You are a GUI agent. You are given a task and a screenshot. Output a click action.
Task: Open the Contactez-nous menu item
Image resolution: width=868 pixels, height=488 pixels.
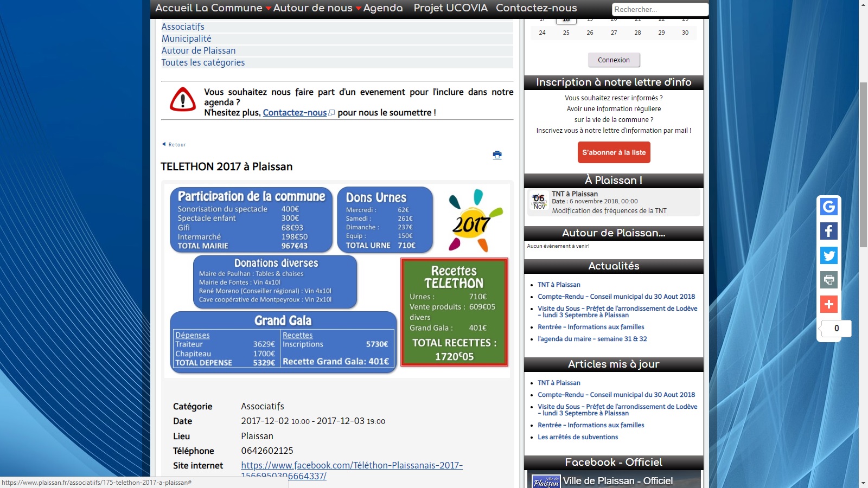(536, 8)
